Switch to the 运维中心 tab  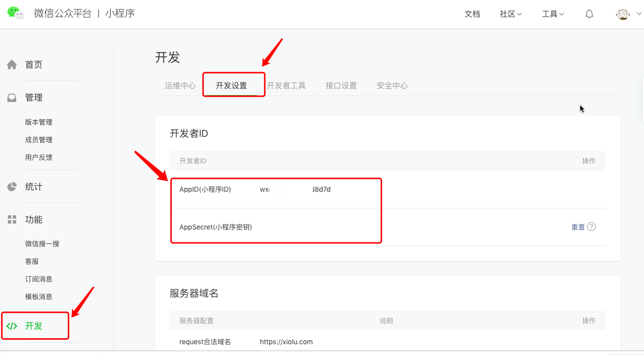[x=180, y=85]
